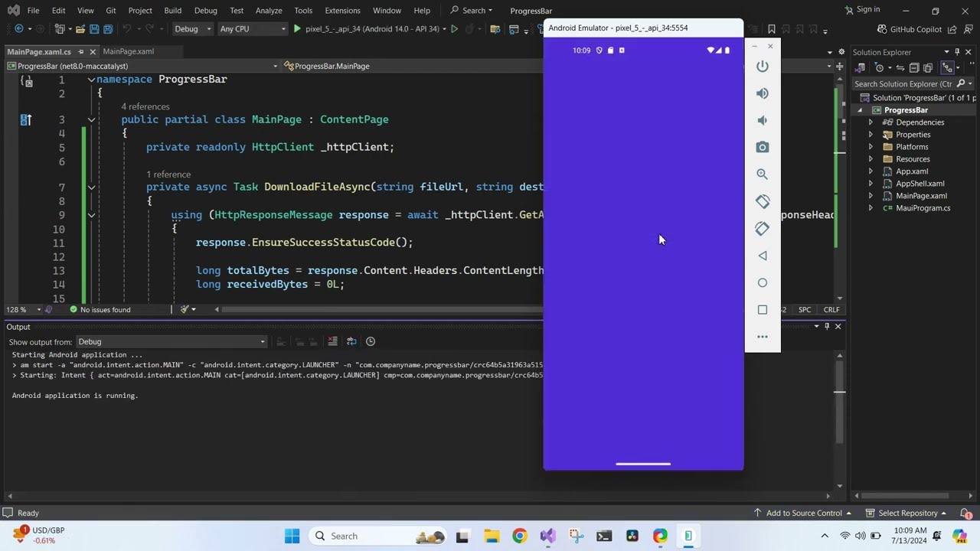Screen dimensions: 980x551
Task: Click Add to Source Control
Action: tap(803, 513)
